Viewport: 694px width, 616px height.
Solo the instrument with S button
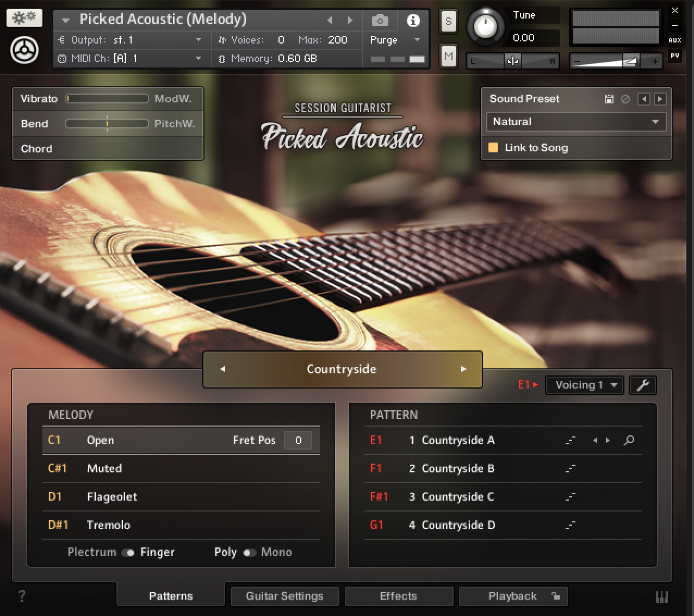point(448,22)
